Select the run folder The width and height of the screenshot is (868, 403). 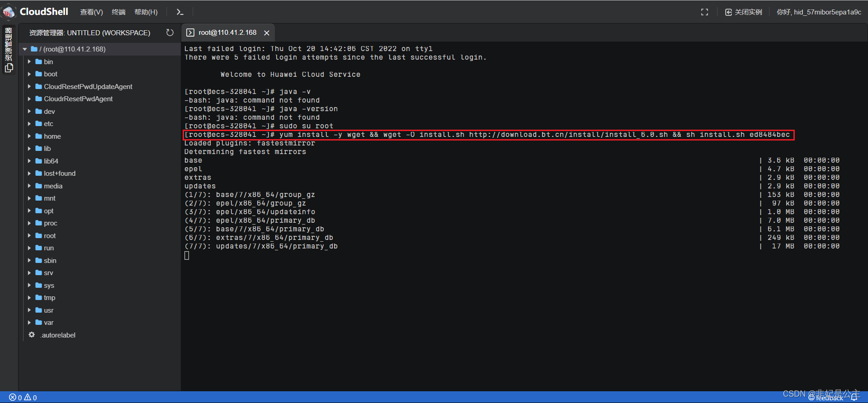(x=48, y=248)
